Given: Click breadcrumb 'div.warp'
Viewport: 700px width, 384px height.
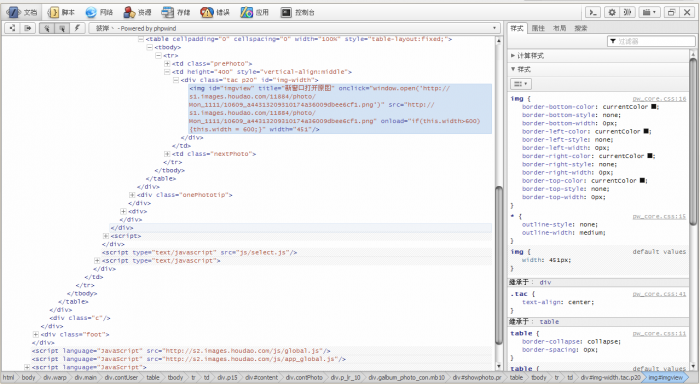Looking at the screenshot, I should 55,378.
